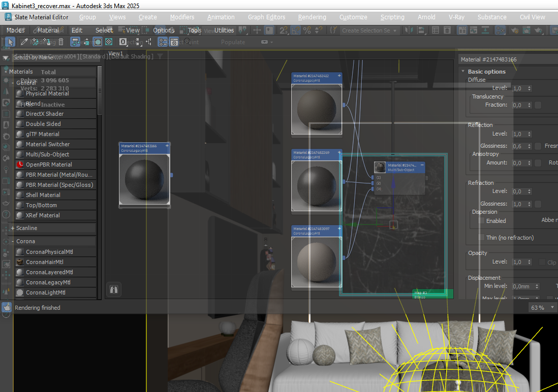Delete selected nodes with trash icon
This screenshot has height=392, width=558.
point(61,42)
